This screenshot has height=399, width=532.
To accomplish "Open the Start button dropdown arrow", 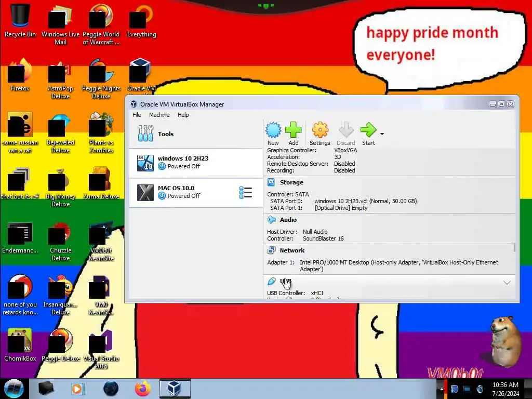I will tap(382, 134).
